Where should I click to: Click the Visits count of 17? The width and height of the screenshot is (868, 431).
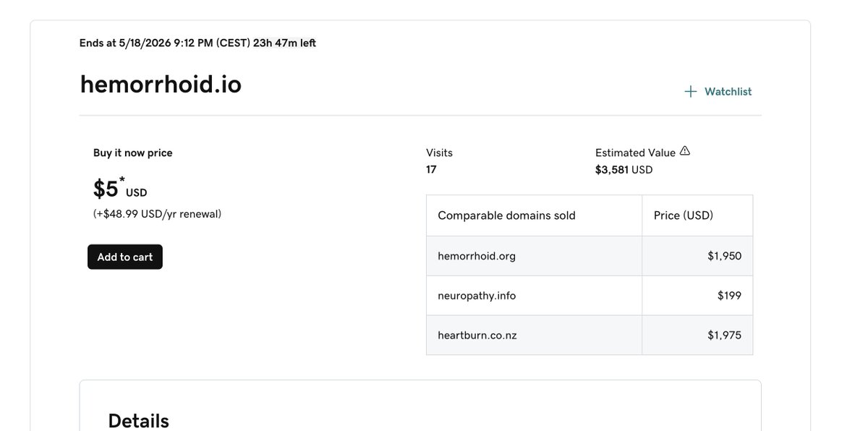coord(431,170)
